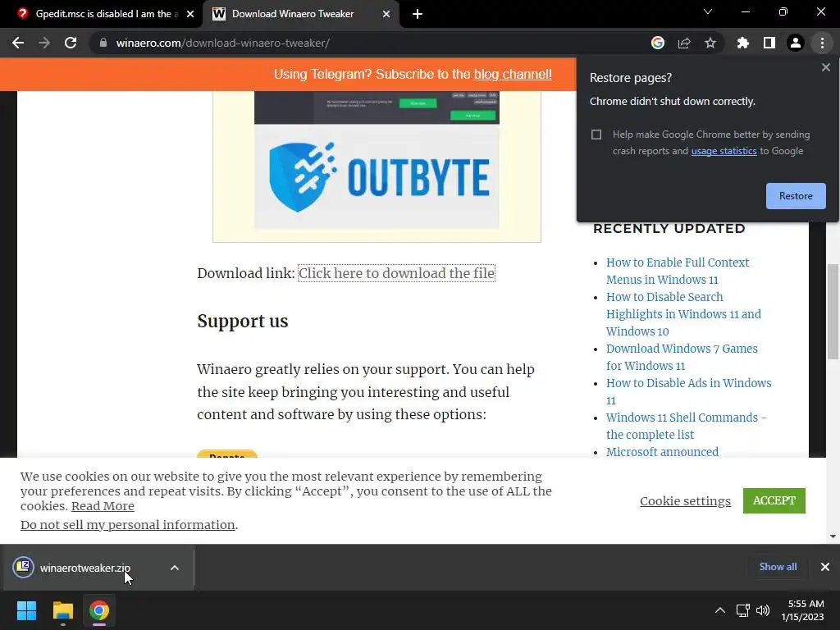
Task: Open the Telegram blog channel link
Action: click(x=513, y=75)
